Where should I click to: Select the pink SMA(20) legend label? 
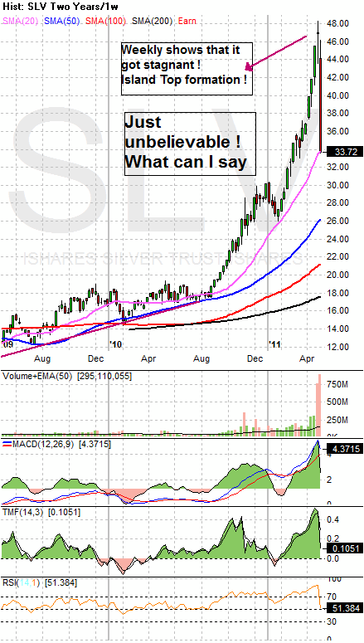click(21, 21)
